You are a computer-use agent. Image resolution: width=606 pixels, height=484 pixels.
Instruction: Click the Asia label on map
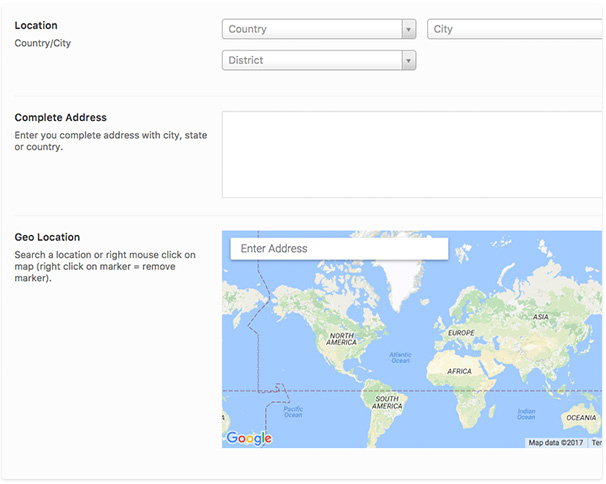pyautogui.click(x=541, y=317)
